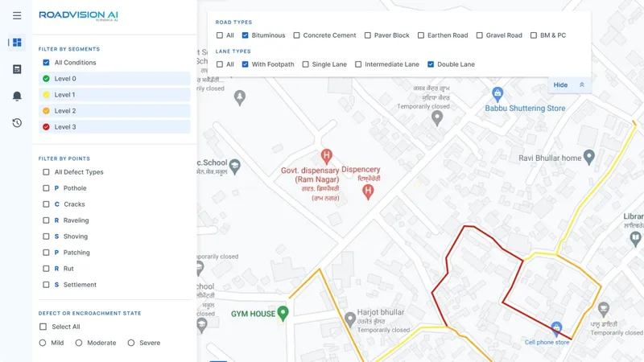
Task: Click Harjot bhullar gray map pin
Action: click(349, 319)
